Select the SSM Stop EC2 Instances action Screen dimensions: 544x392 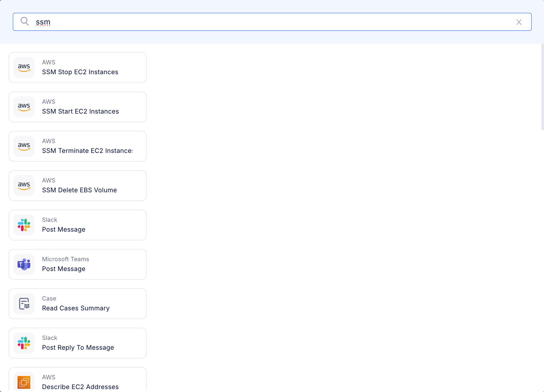click(77, 68)
